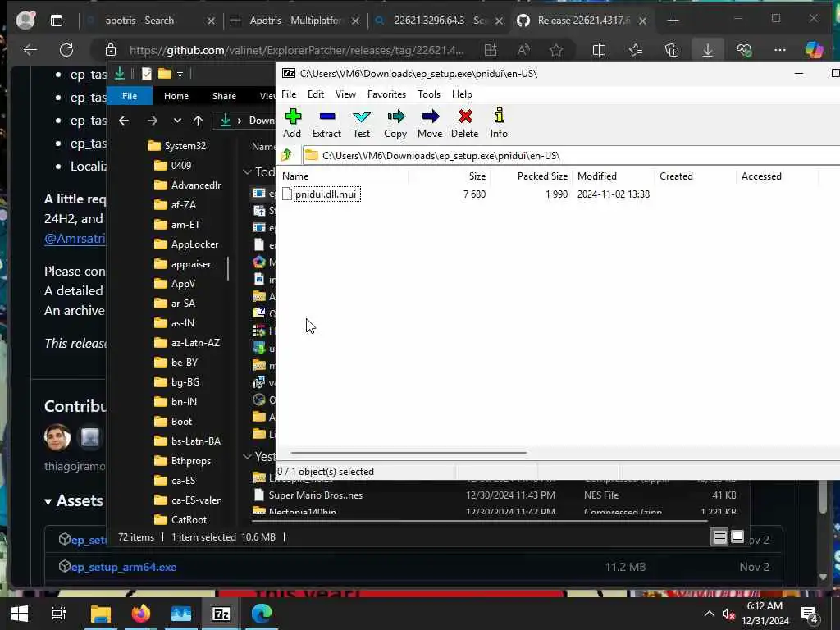
Task: Open the Info icon in 7-Zip
Action: click(x=499, y=123)
